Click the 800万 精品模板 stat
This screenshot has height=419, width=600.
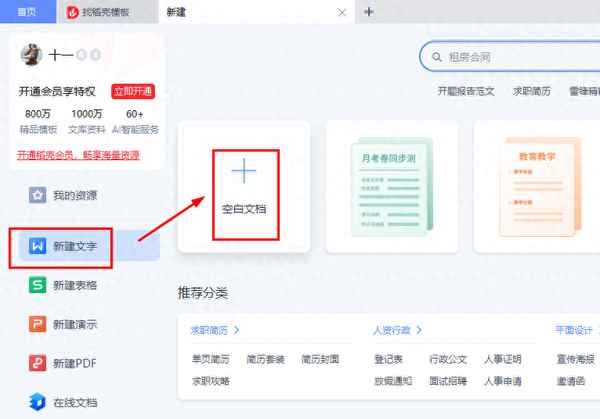pyautogui.click(x=38, y=121)
